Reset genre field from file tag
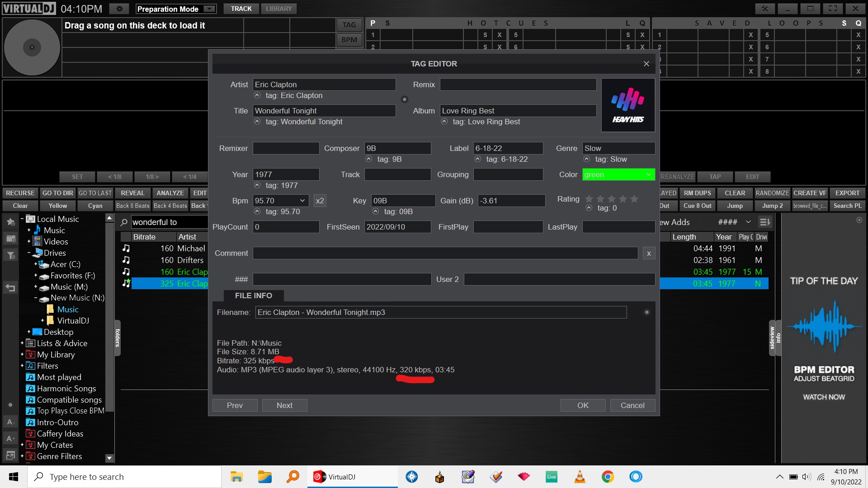Viewport: 868px width, 488px height. coord(587,159)
